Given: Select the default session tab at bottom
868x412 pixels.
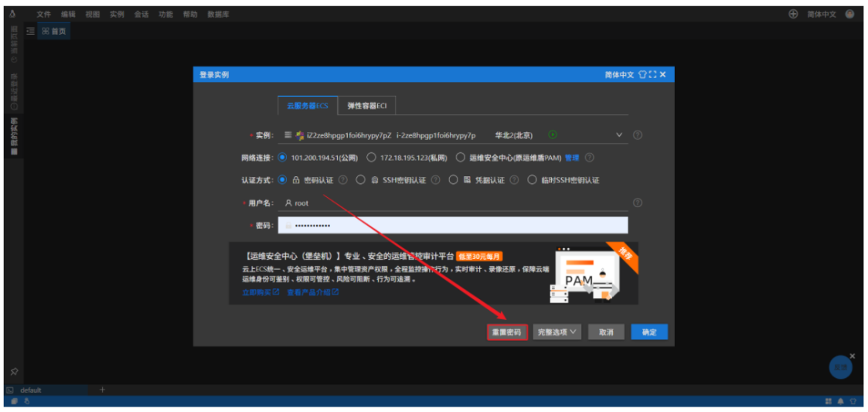Looking at the screenshot, I should click(46, 390).
